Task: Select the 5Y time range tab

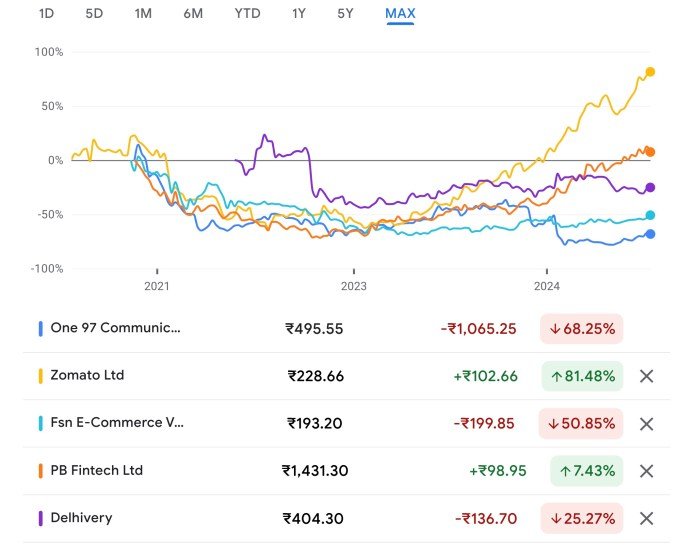Action: [346, 14]
